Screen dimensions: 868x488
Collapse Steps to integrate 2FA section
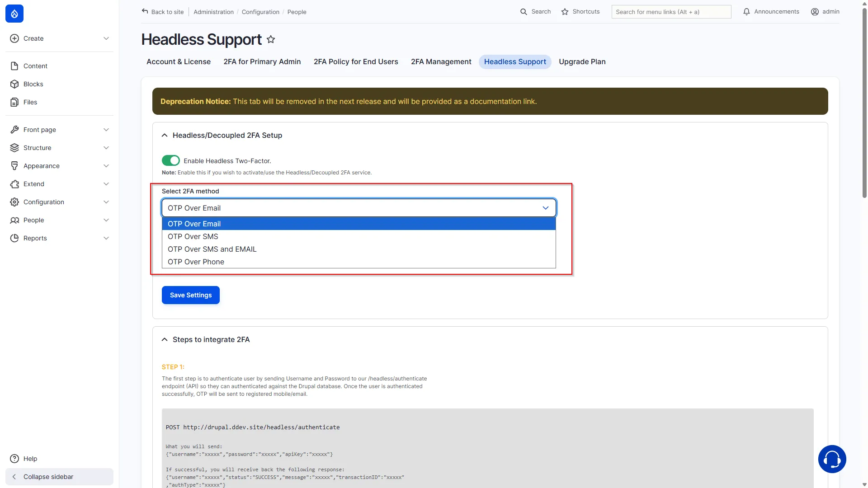(x=165, y=339)
